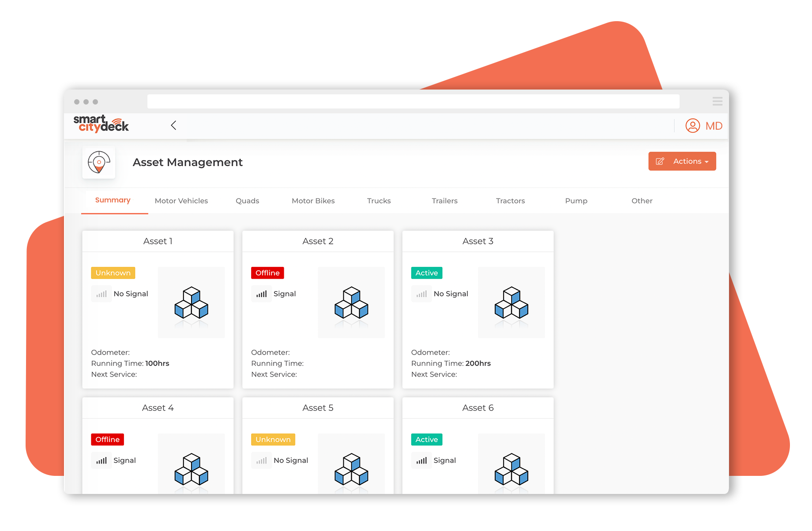Toggle the Offline status badge on Asset 2
This screenshot has height=531, width=812.
pyautogui.click(x=267, y=273)
